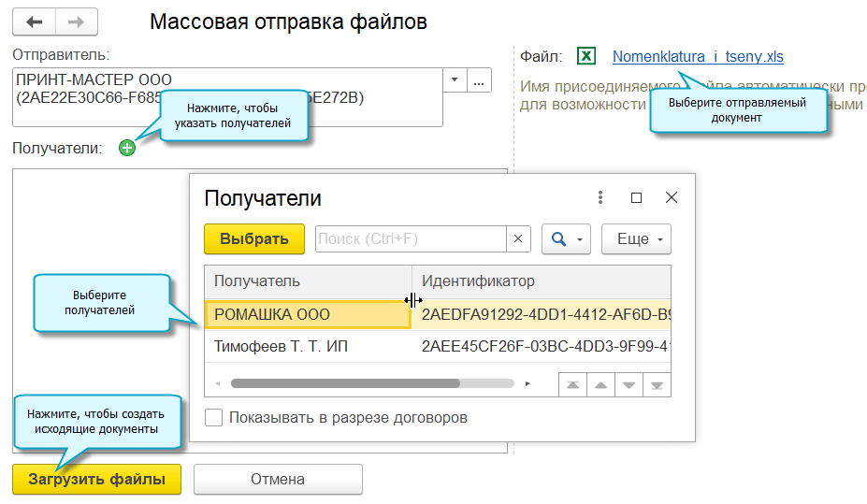Click the back navigation arrow

[x=35, y=22]
